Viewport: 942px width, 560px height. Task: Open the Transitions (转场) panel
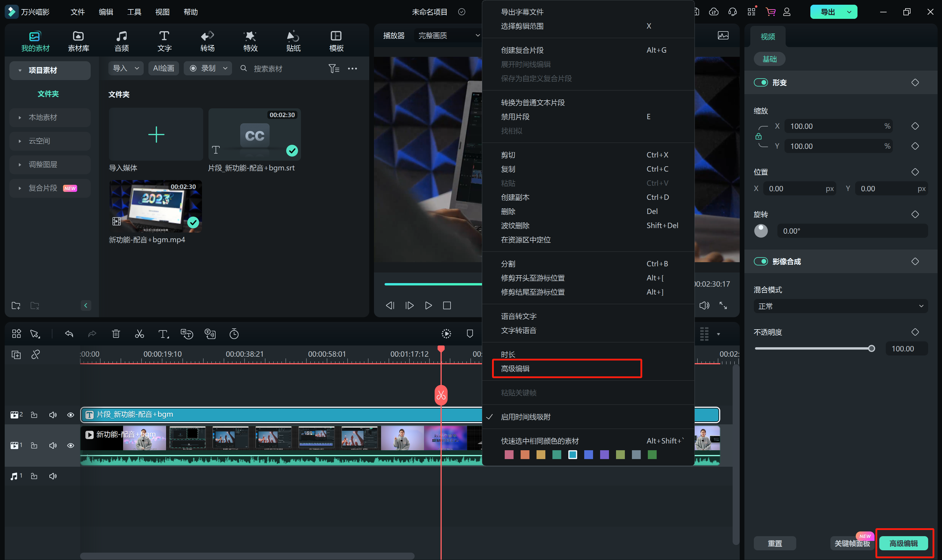[x=207, y=41]
